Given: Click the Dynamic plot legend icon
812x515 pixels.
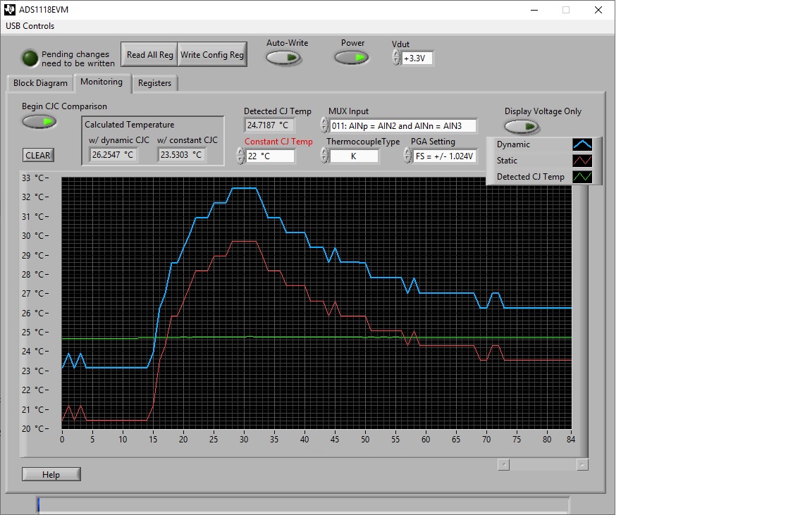Looking at the screenshot, I should 582,144.
